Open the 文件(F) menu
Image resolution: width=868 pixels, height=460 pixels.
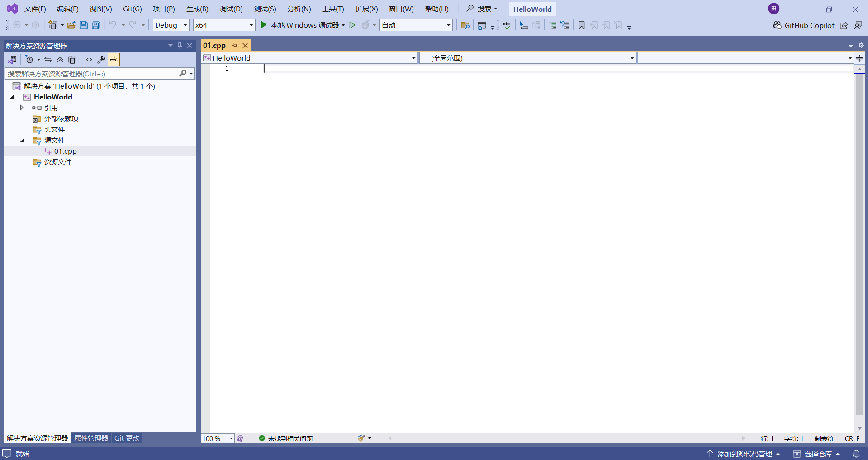coord(35,9)
